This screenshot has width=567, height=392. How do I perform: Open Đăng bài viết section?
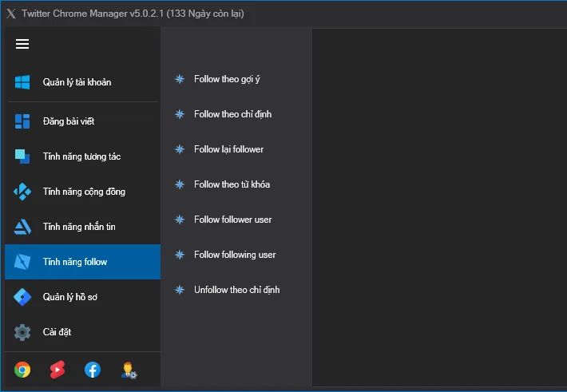tap(82, 121)
